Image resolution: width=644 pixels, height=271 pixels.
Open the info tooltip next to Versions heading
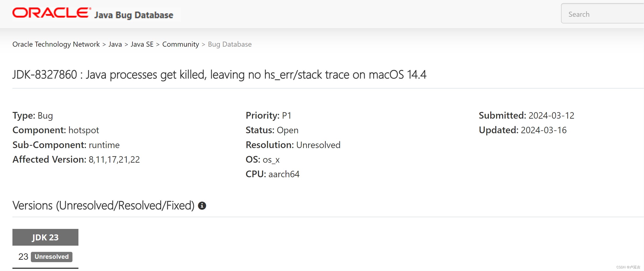(x=202, y=205)
